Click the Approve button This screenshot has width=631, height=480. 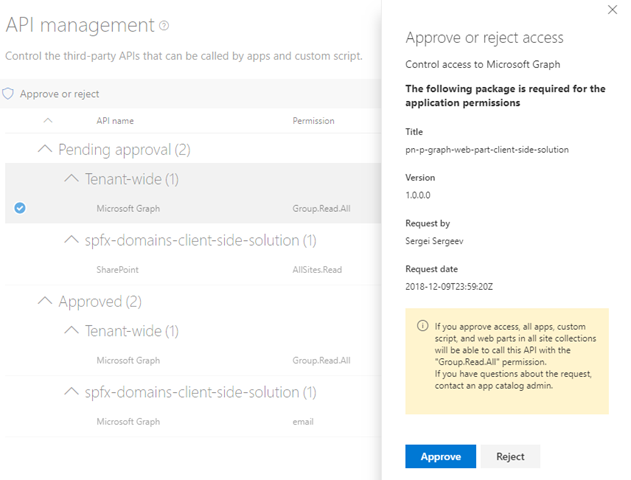pos(440,456)
